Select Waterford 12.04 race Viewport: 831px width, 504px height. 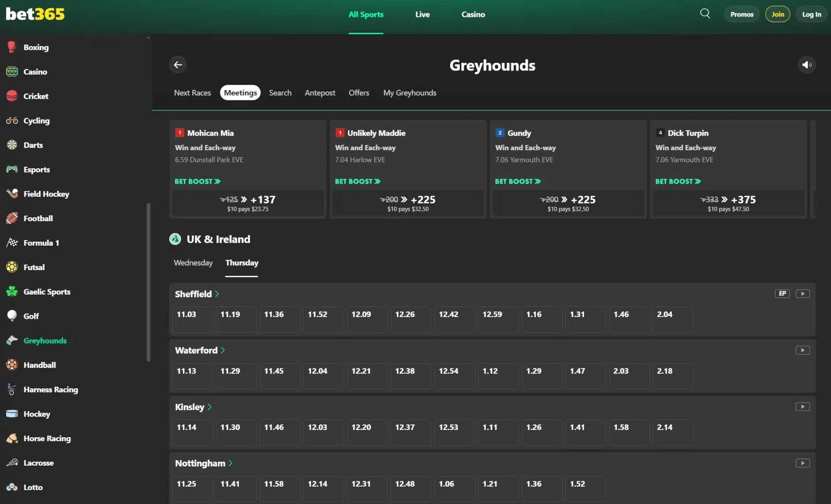tap(324, 376)
